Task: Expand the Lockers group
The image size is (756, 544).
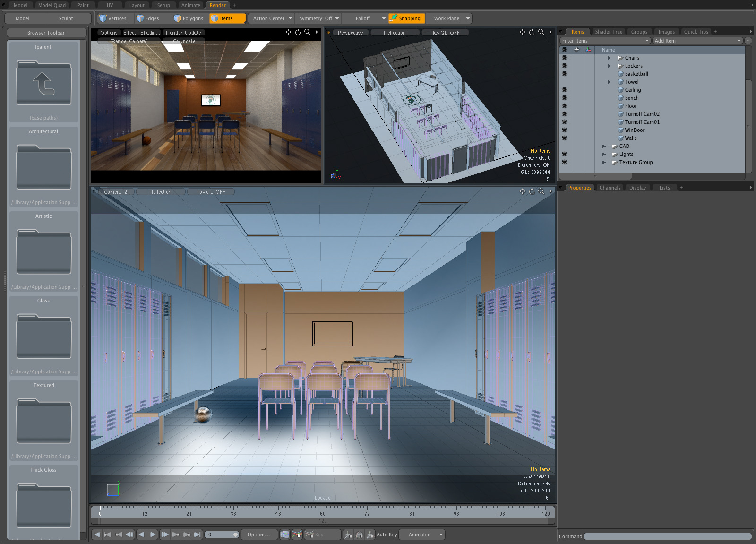Action: click(610, 66)
